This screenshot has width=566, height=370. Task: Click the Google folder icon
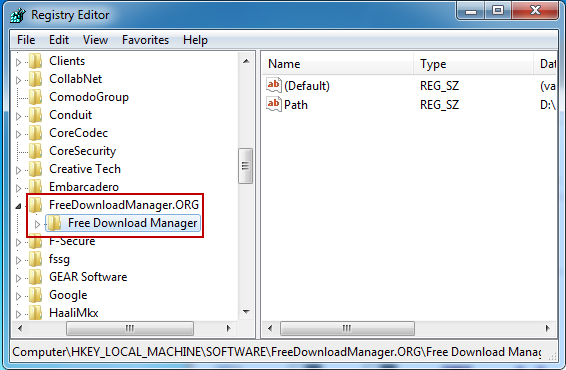coord(35,295)
